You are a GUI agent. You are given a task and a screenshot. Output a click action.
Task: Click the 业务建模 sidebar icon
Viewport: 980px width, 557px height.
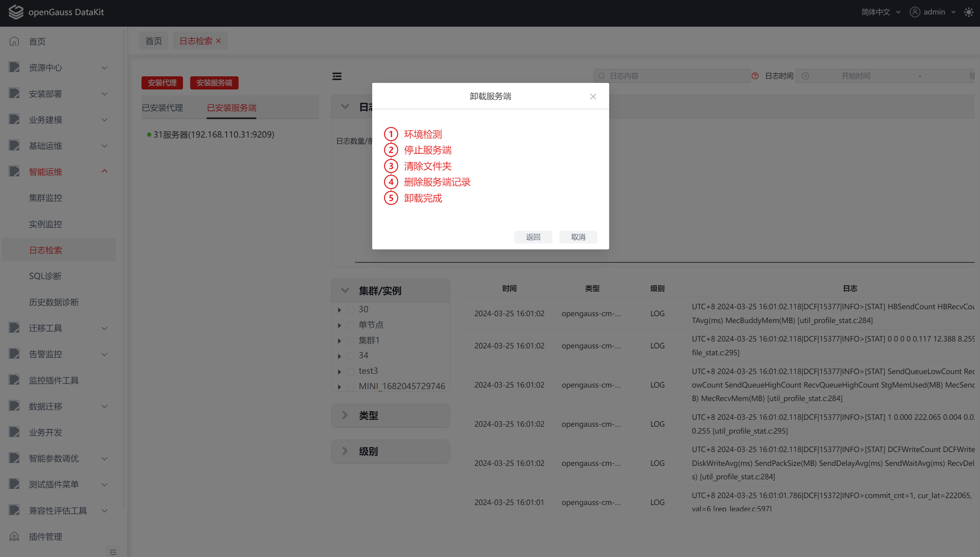tap(14, 119)
